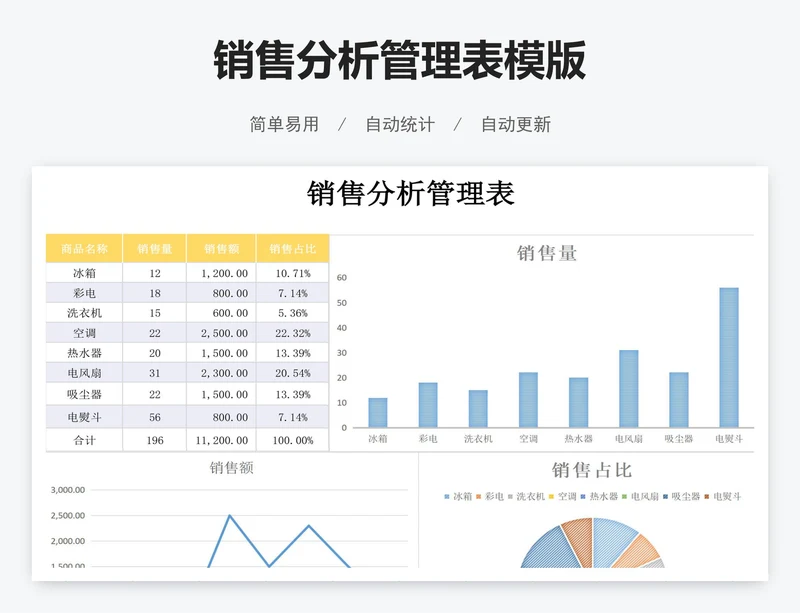The image size is (800, 613).
Task: Click the 5.36% share cell
Action: pos(293,313)
